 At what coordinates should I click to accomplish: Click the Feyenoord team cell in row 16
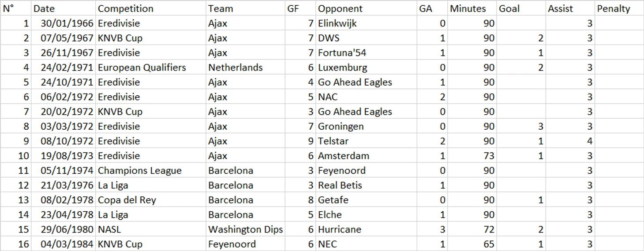click(x=245, y=244)
